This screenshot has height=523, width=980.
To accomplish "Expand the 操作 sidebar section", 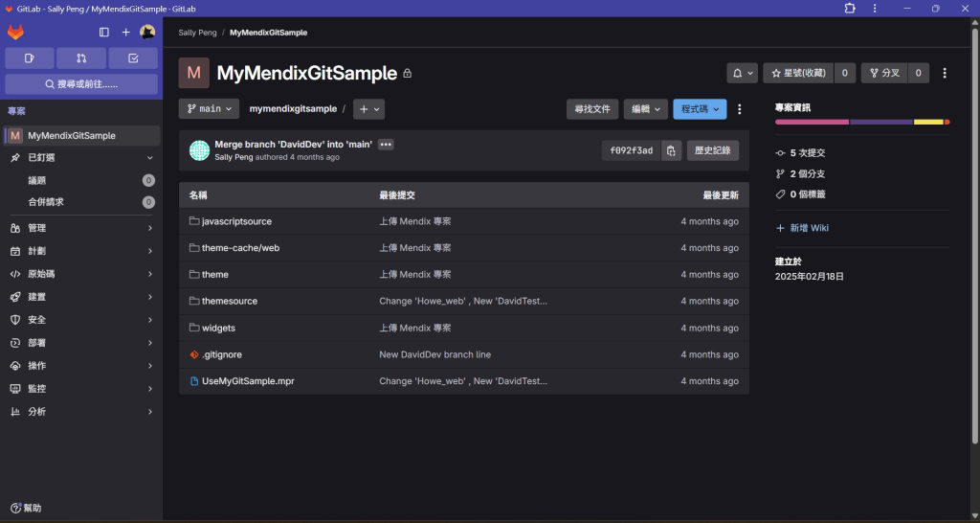I will tap(82, 365).
